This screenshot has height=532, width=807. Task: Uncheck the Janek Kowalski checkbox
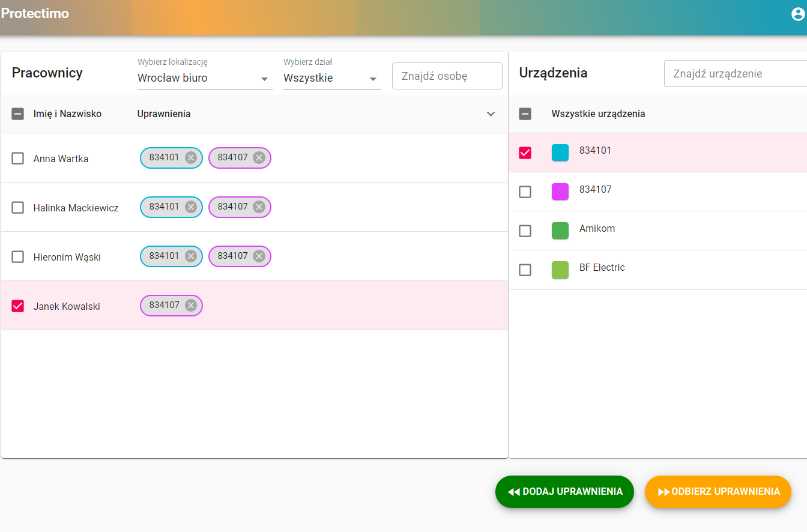coord(18,306)
